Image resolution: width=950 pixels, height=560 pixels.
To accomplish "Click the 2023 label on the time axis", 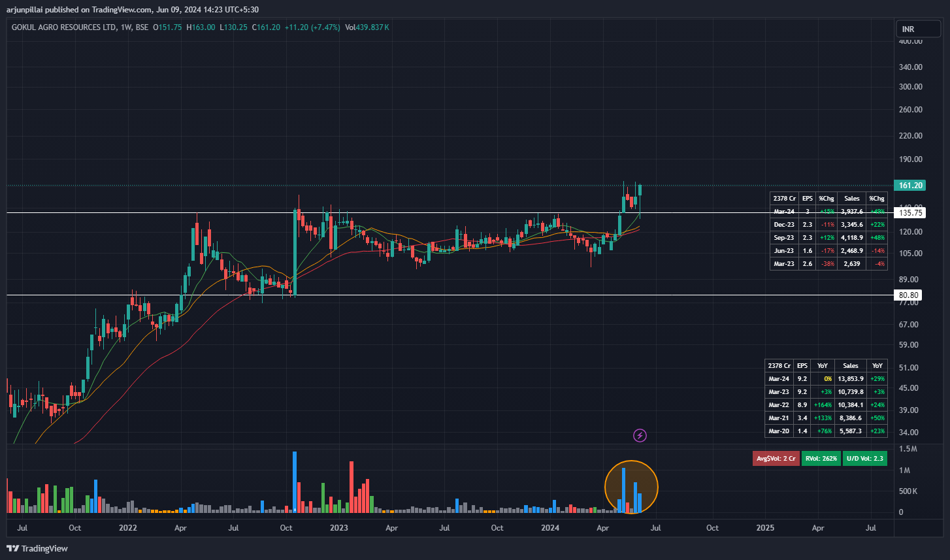I will tap(338, 527).
